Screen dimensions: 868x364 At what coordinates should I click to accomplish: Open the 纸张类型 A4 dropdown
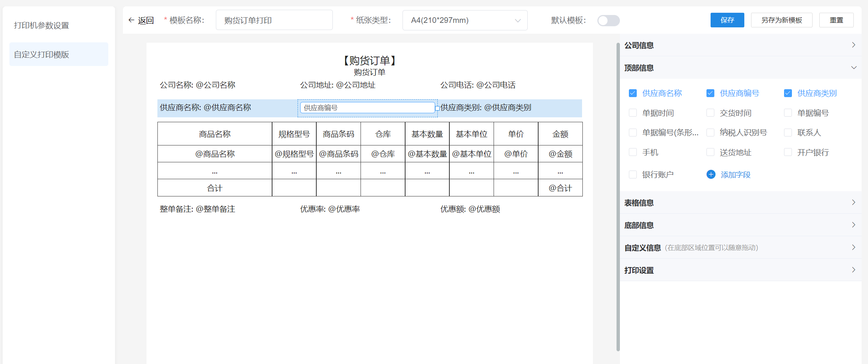tap(465, 20)
